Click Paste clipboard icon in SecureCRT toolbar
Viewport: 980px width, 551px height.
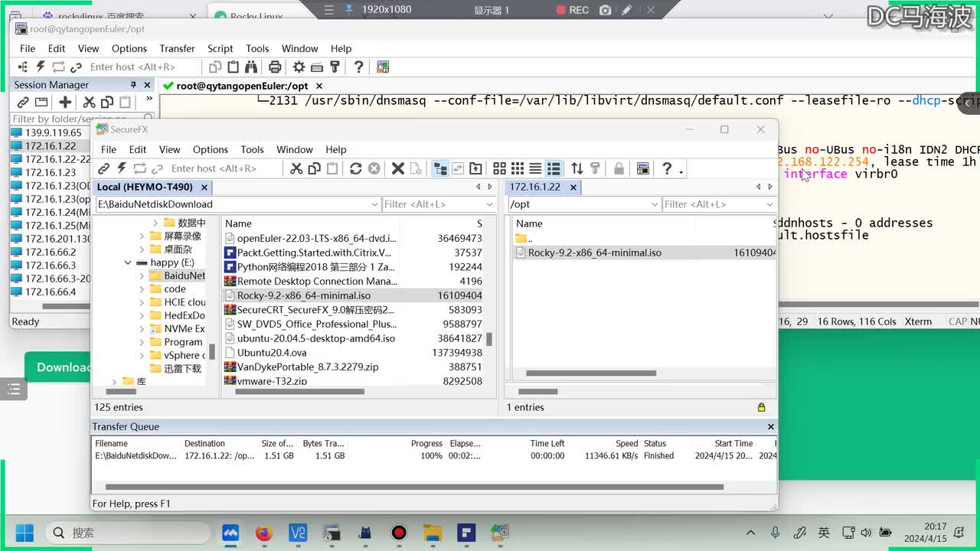[234, 67]
